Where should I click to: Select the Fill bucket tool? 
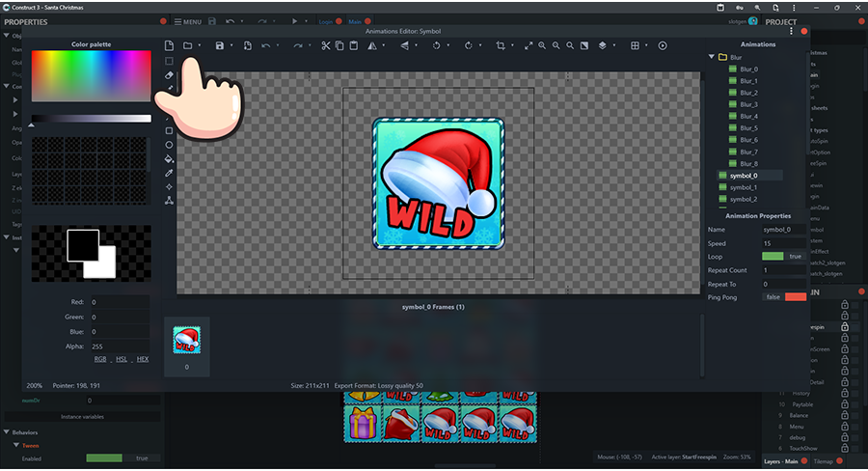tap(170, 159)
